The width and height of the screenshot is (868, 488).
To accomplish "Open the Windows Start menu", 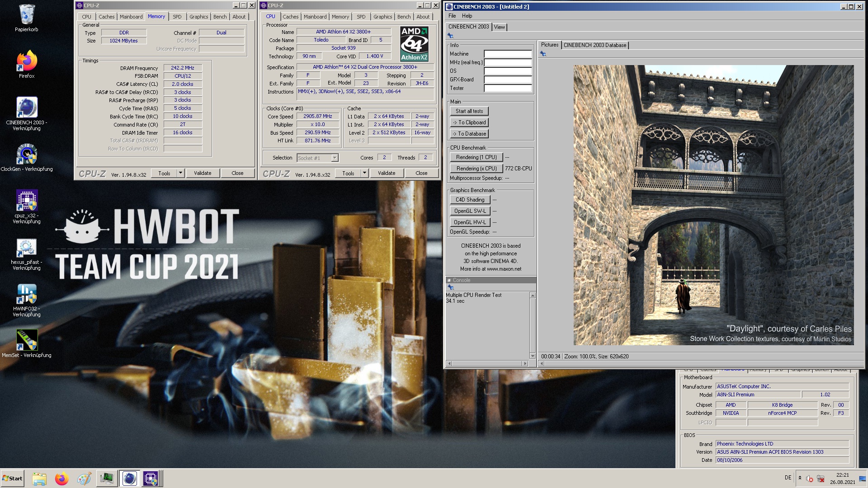I will pos(12,479).
